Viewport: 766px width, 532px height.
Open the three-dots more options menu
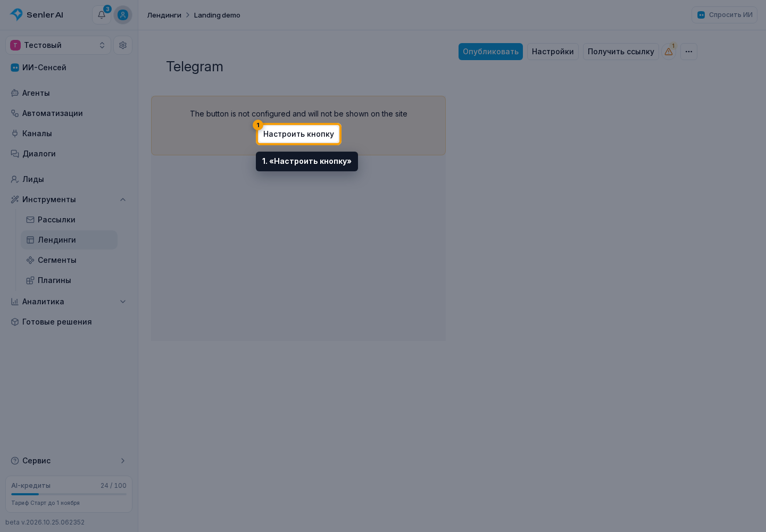689,52
